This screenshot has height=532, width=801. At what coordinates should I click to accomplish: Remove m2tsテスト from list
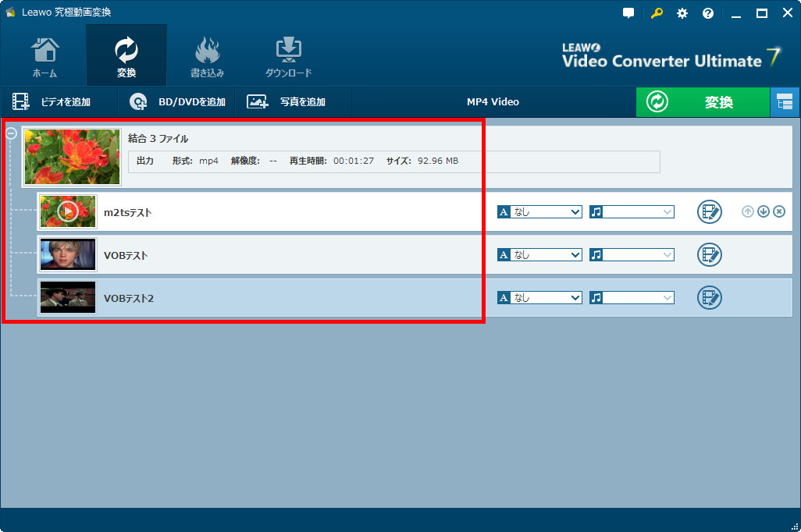pyautogui.click(x=779, y=211)
